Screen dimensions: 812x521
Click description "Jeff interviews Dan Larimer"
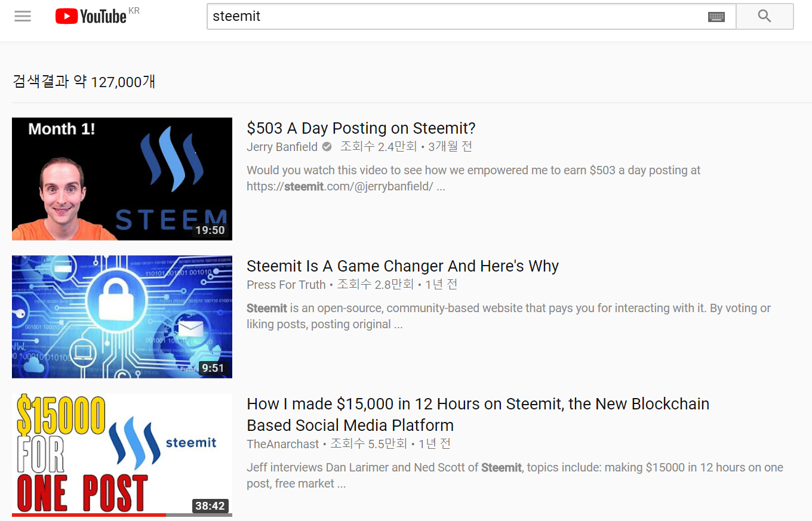515,476
